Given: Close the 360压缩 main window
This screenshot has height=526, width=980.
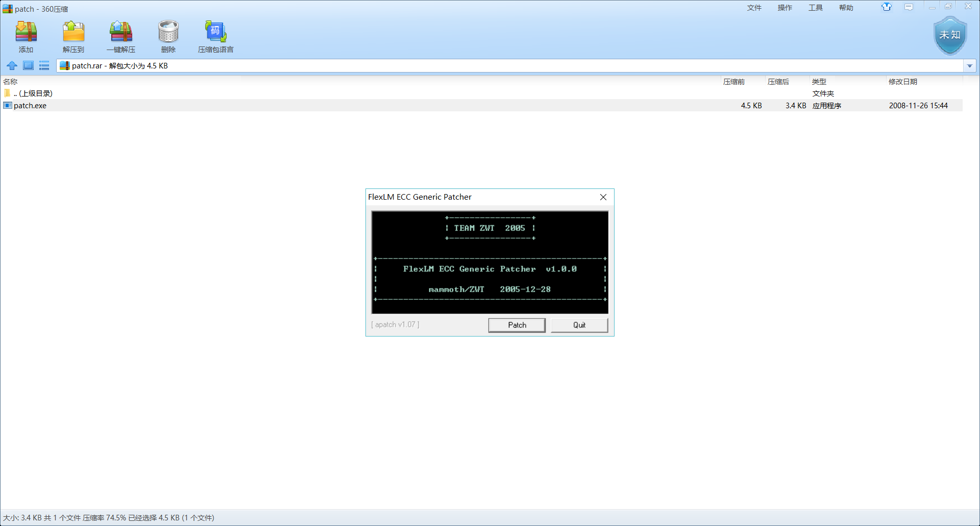Looking at the screenshot, I should pyautogui.click(x=968, y=7).
